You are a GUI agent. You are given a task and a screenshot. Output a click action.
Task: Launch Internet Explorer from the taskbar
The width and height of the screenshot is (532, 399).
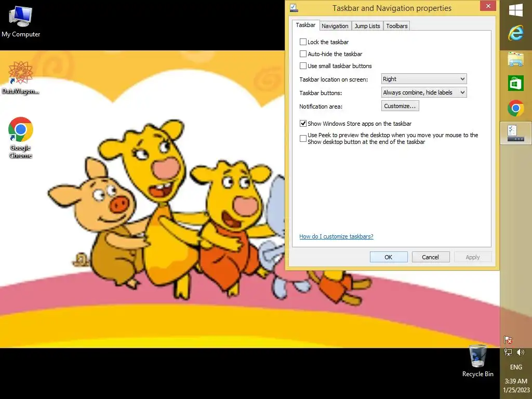(x=516, y=33)
